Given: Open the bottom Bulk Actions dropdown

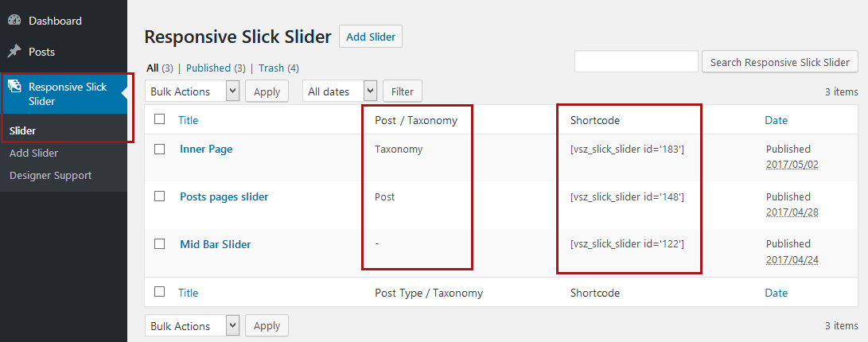Looking at the screenshot, I should (193, 326).
